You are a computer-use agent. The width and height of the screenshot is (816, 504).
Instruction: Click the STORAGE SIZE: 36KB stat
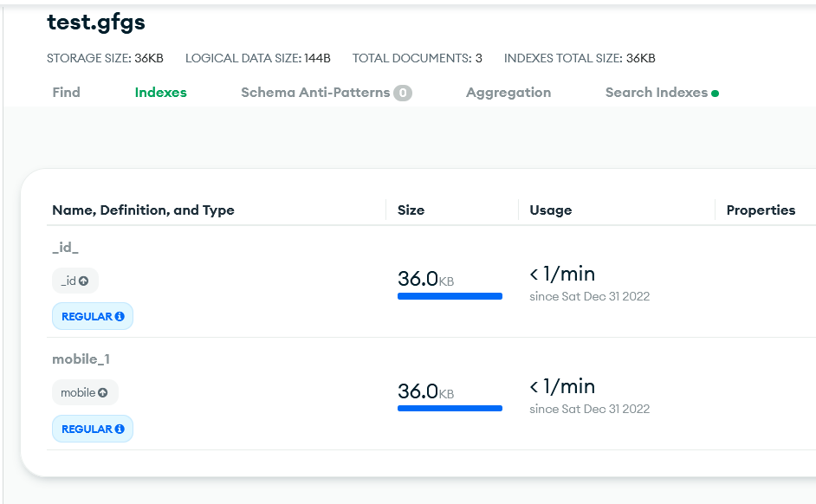pyautogui.click(x=105, y=58)
